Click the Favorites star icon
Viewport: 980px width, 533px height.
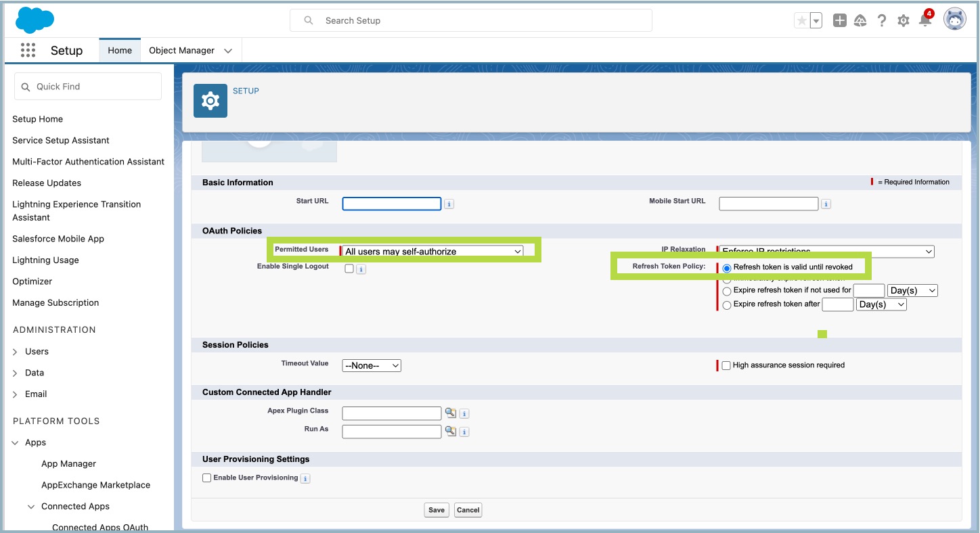802,20
